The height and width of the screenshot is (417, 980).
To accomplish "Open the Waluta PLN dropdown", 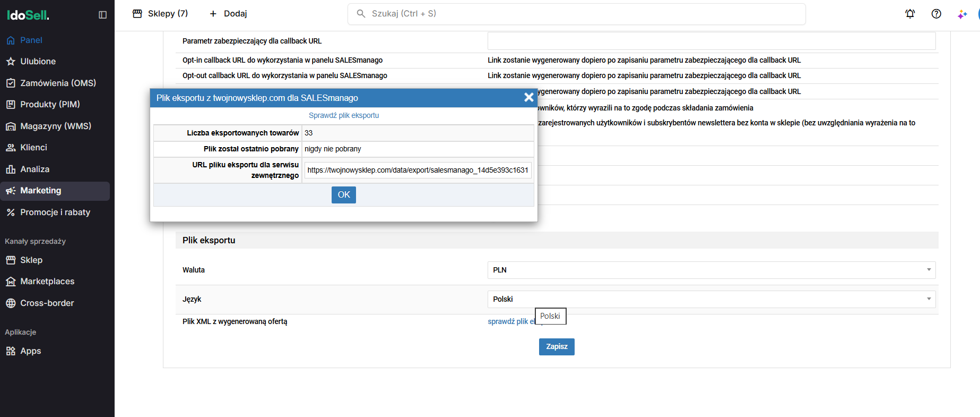I will (711, 270).
